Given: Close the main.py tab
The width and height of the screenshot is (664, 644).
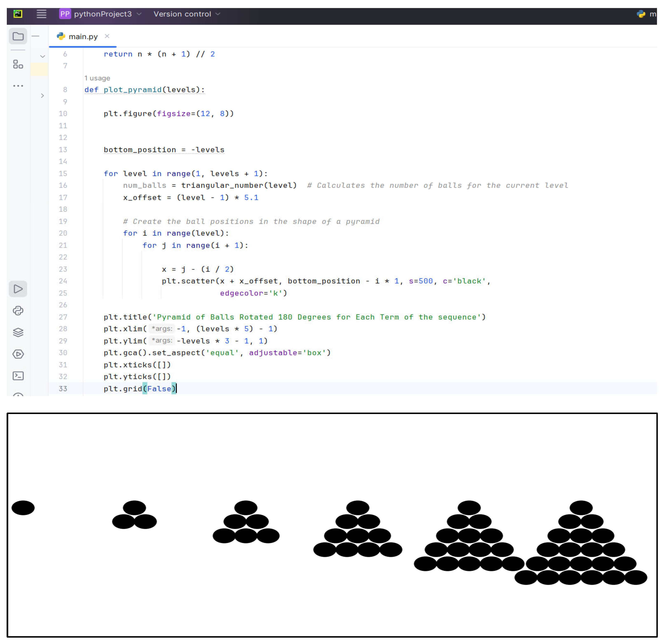Looking at the screenshot, I should click(107, 36).
